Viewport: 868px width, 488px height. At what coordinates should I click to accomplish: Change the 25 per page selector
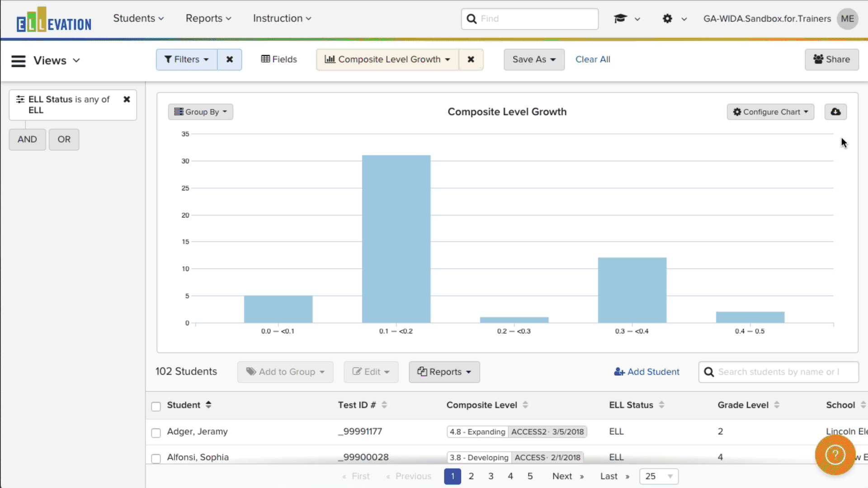(659, 476)
